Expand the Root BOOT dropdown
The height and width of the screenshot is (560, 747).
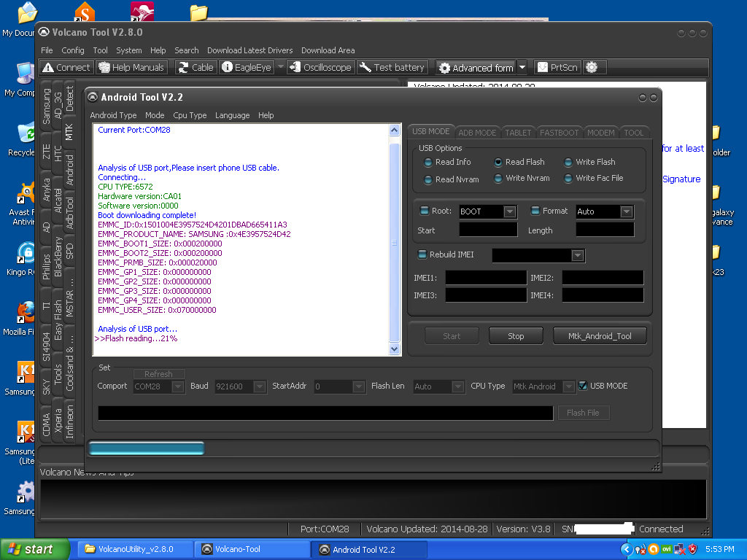coord(510,211)
